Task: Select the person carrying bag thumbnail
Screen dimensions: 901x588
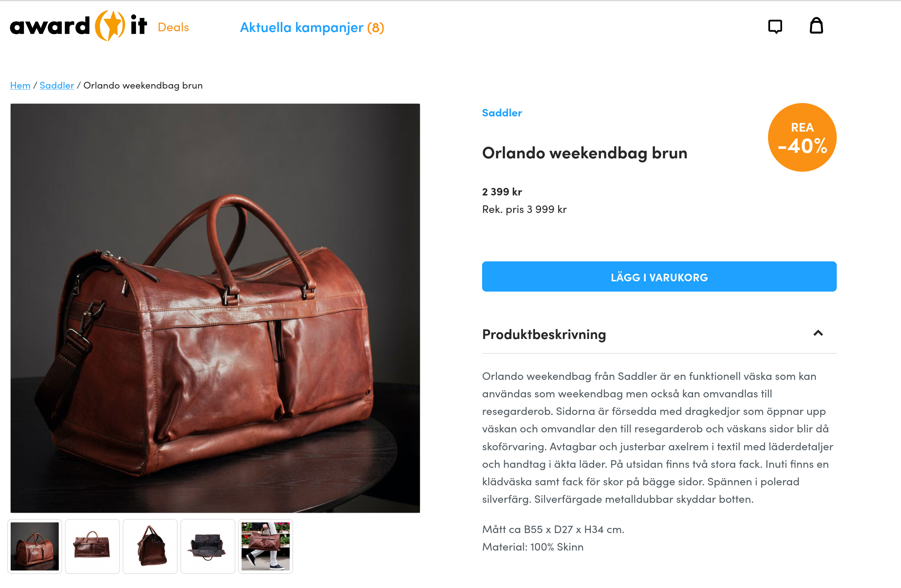Action: pyautogui.click(x=265, y=546)
